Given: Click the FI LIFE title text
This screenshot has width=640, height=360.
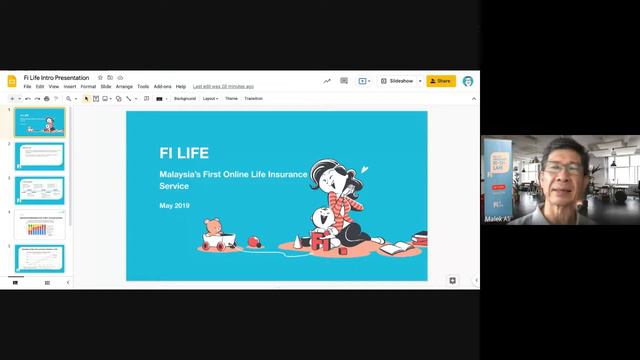Looking at the screenshot, I should 184,153.
